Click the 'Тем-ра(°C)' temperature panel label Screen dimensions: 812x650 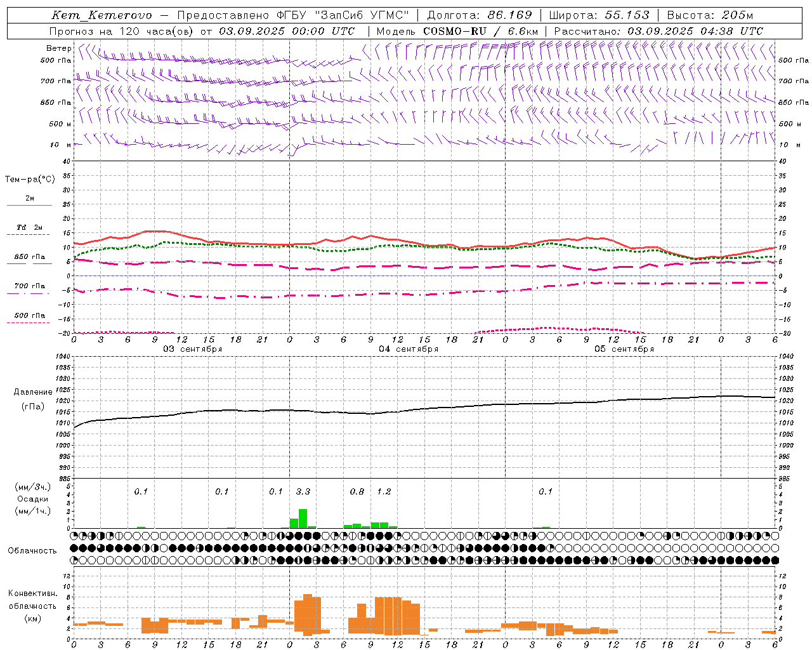pos(30,180)
